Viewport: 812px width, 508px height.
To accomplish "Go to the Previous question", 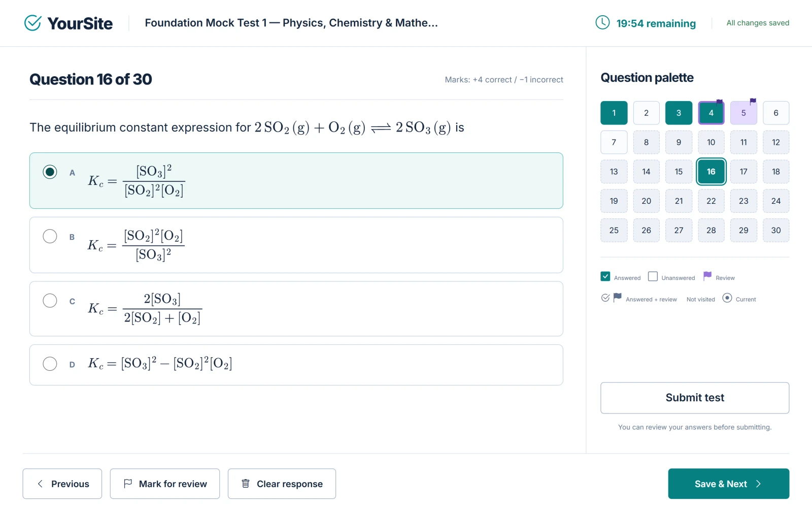I will [62, 484].
